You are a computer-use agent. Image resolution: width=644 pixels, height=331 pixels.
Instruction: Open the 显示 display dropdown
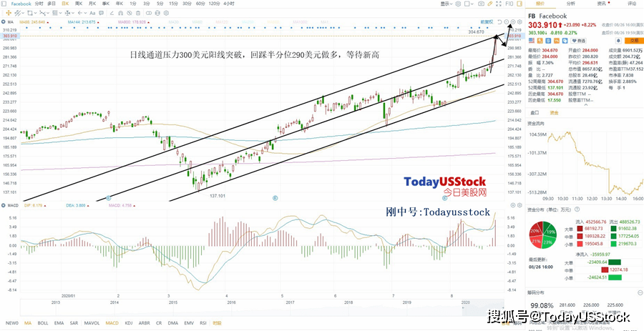coord(447,4)
